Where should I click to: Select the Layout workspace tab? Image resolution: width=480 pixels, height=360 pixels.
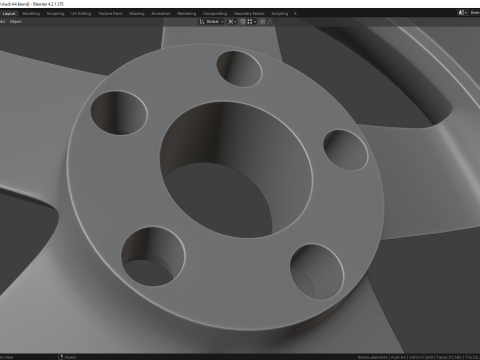(x=9, y=14)
